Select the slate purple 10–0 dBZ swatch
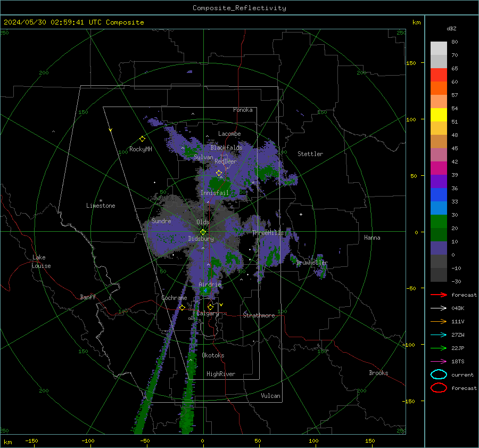Screen dimensions: 479x448 pyautogui.click(x=439, y=248)
